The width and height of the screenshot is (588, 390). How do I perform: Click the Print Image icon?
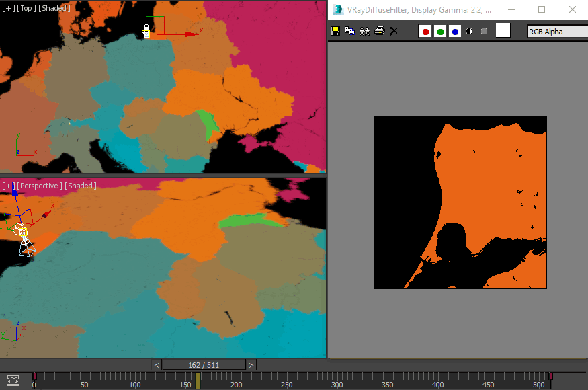379,31
